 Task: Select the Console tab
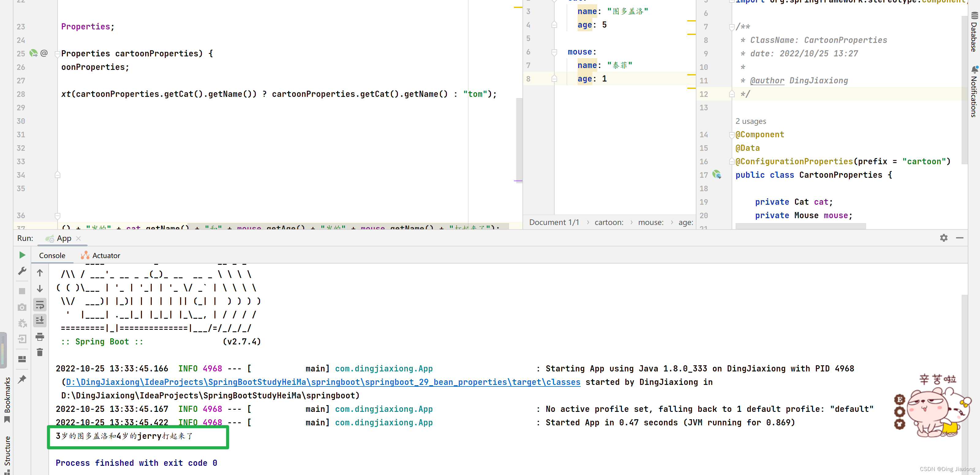coord(52,255)
